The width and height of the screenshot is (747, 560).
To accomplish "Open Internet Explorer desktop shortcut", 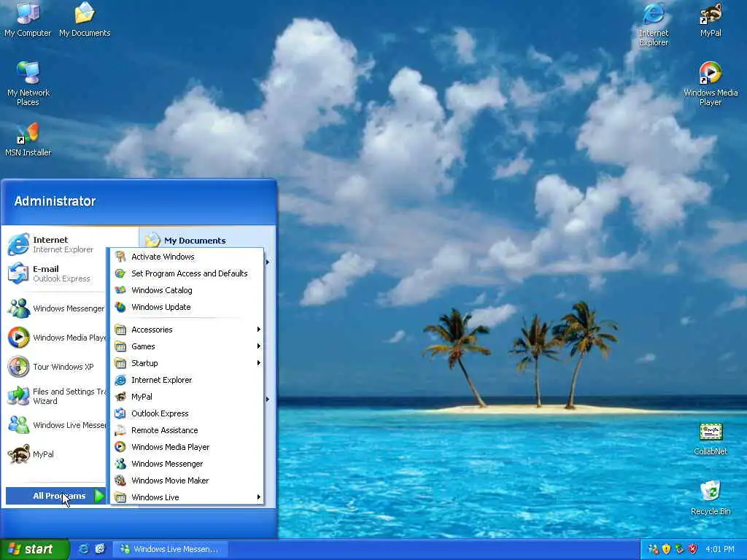I will click(x=654, y=24).
